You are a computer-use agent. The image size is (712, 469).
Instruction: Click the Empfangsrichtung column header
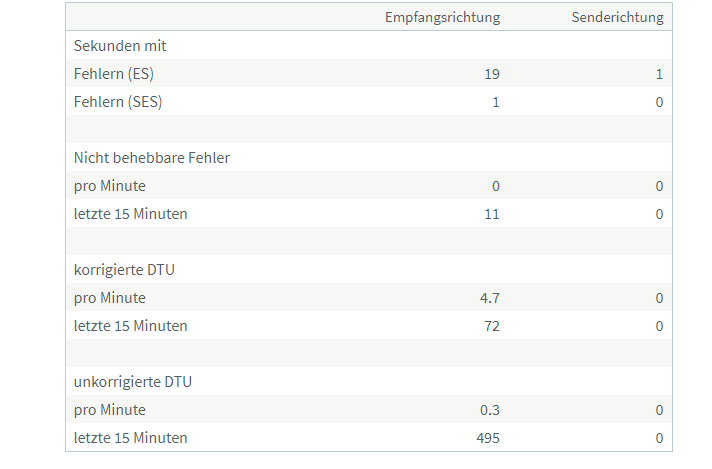point(442,18)
